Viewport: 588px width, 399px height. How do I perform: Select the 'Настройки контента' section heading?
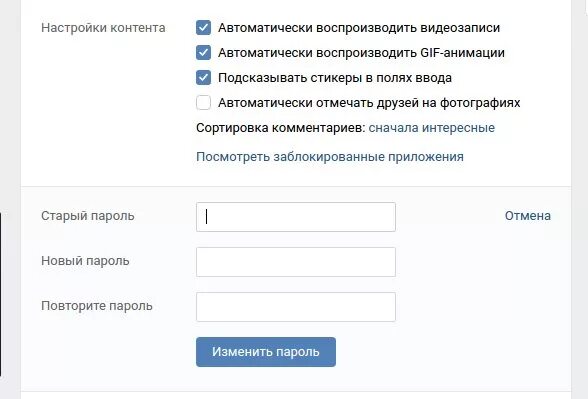(103, 28)
